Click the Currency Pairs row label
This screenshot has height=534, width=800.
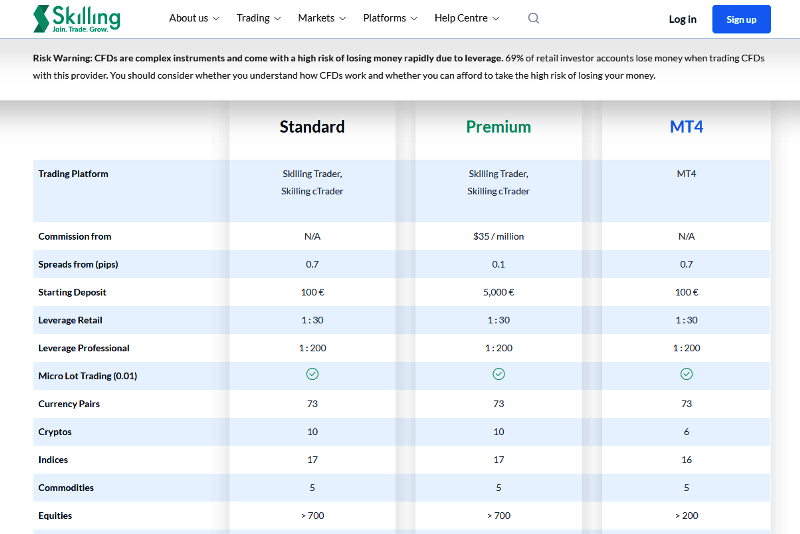click(69, 404)
